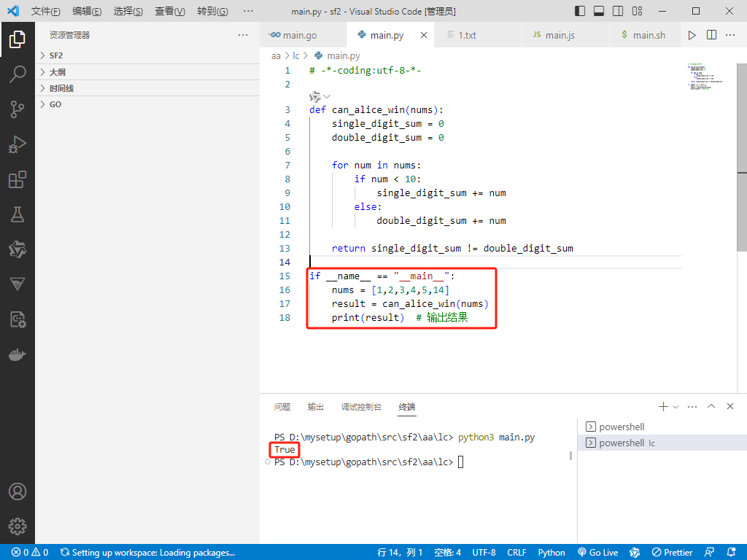
Task: Change file encoding UTF-8
Action: click(x=484, y=553)
